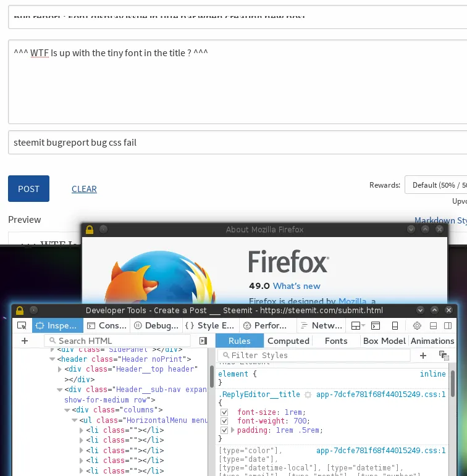Click the blue POST button
Viewport: 467px width, 476px height.
pos(28,189)
